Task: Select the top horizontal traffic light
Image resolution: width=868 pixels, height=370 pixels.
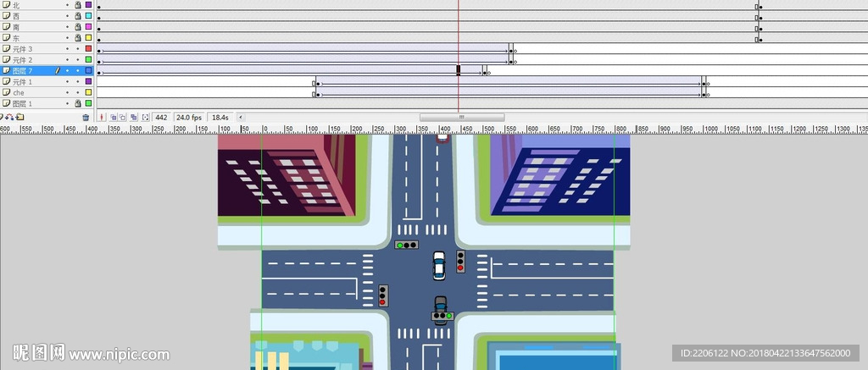Action: [406, 245]
